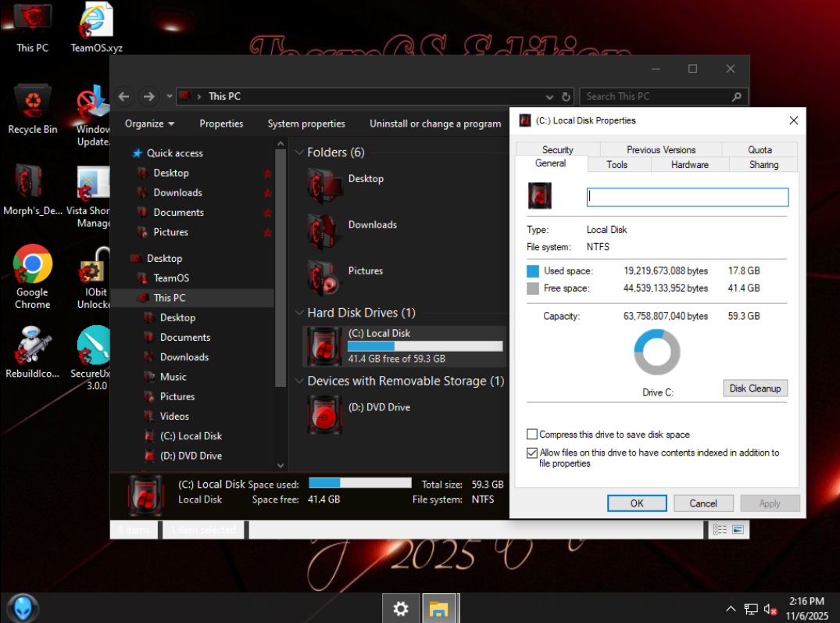
Task: Open the Security tab
Action: click(557, 150)
